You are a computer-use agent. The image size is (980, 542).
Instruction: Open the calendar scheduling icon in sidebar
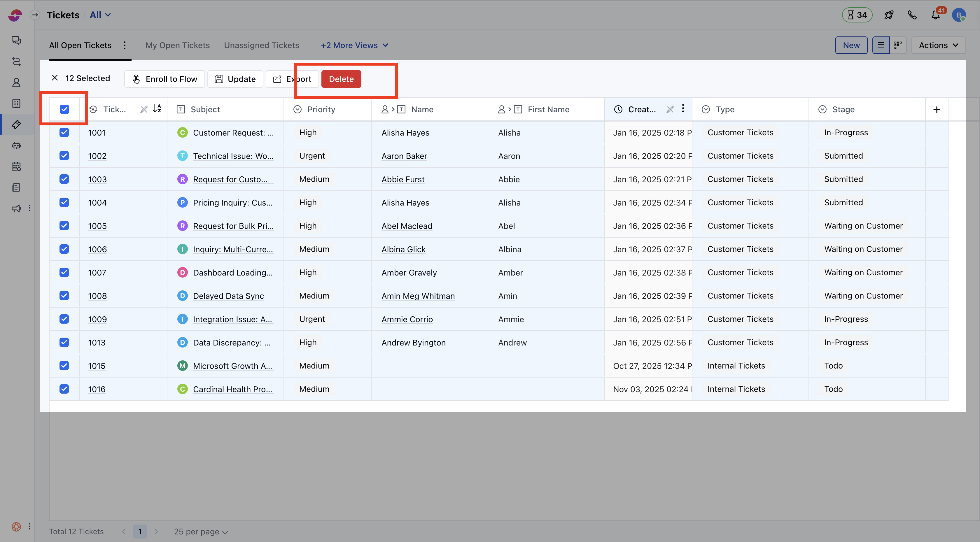16,166
